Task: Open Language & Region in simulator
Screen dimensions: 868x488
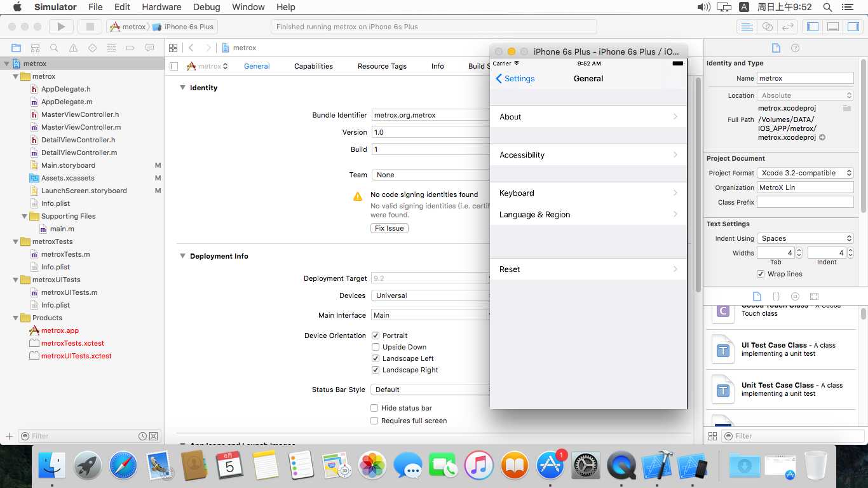Action: 588,215
